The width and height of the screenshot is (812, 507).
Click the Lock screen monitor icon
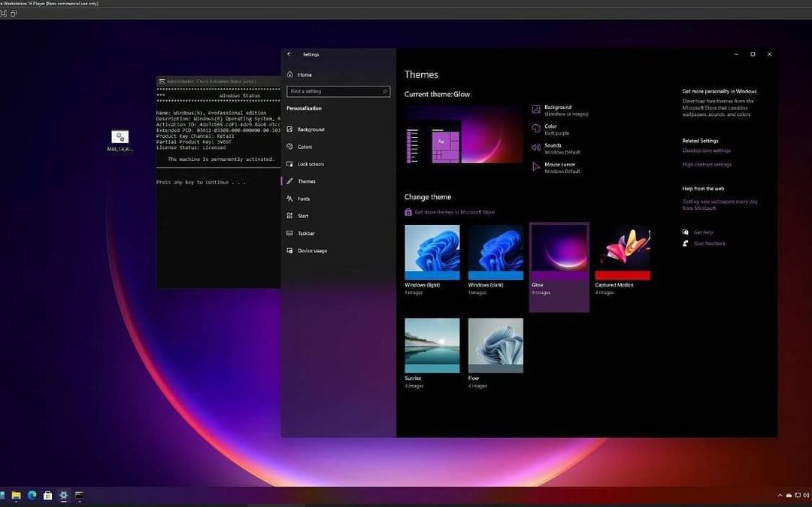click(289, 164)
